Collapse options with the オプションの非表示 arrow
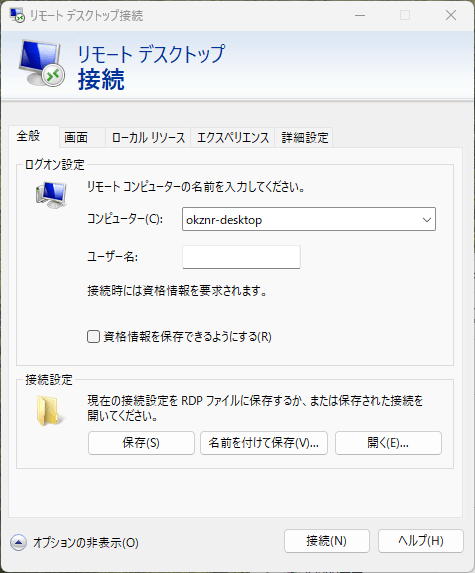This screenshot has width=475, height=573. [18, 542]
